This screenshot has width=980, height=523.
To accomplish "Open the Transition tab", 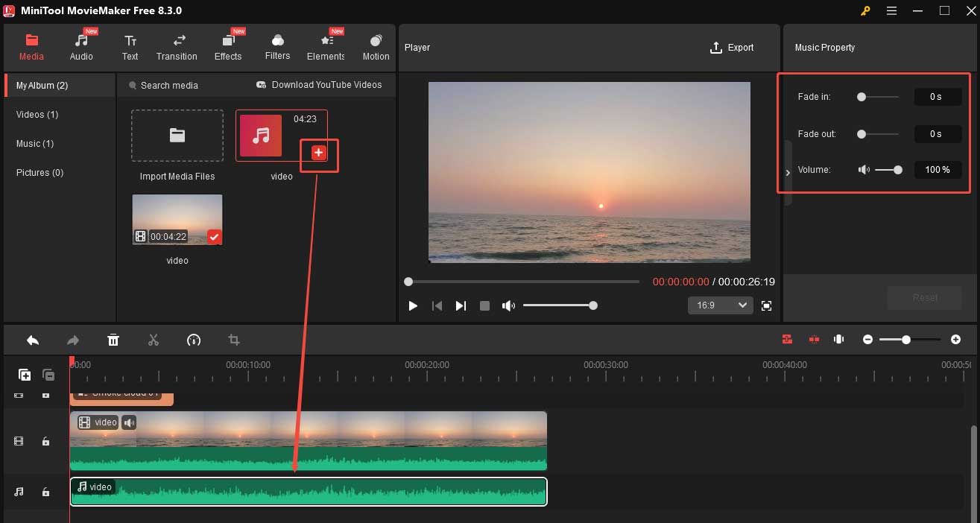I will [x=177, y=47].
